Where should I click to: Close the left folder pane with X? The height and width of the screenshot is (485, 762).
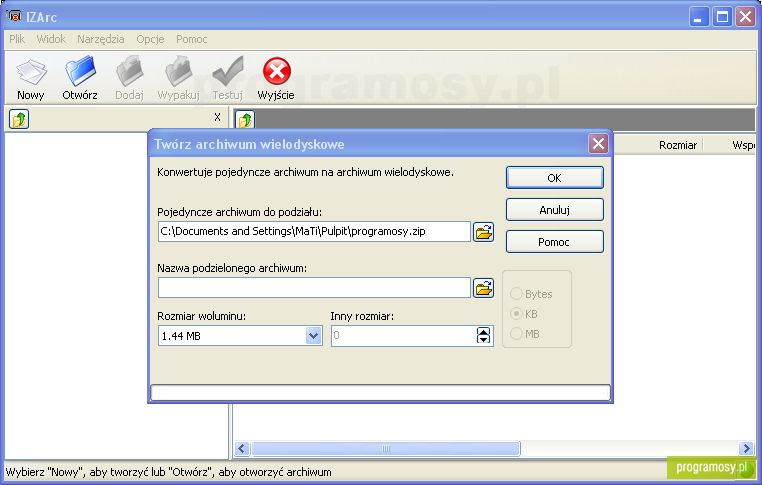217,117
